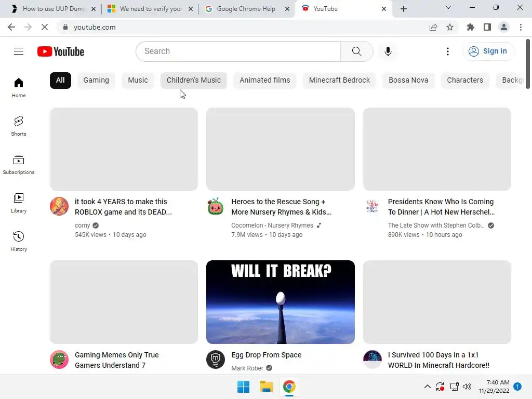Open Chrome profile avatar
532x399 pixels.
coord(504,27)
